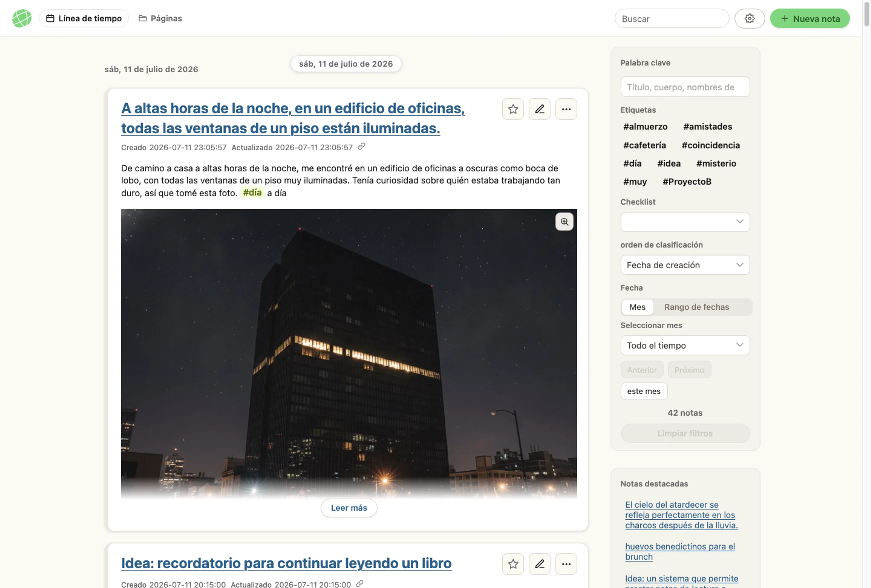The image size is (871, 588).
Task: Open the Checklist dropdown
Action: (685, 222)
